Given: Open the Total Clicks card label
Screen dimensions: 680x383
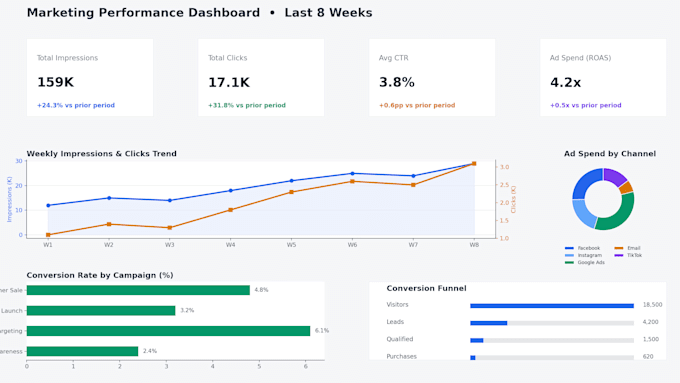Looking at the screenshot, I should [228, 58].
